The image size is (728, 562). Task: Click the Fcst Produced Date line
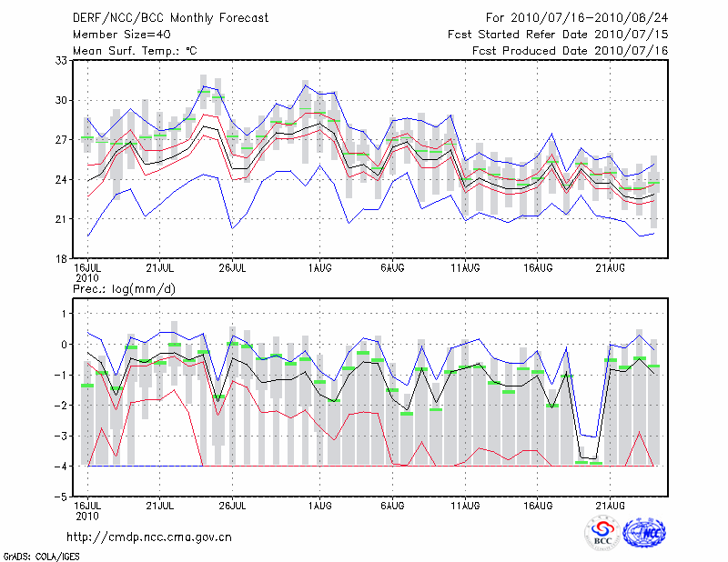coord(570,51)
